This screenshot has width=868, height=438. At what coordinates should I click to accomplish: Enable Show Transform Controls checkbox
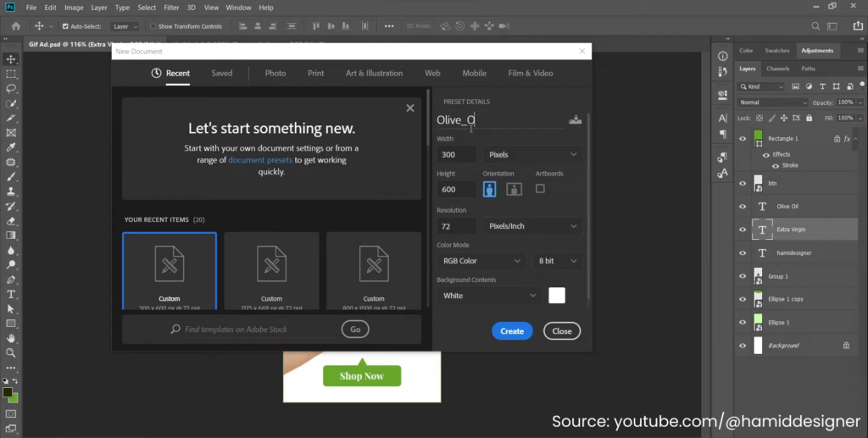153,26
